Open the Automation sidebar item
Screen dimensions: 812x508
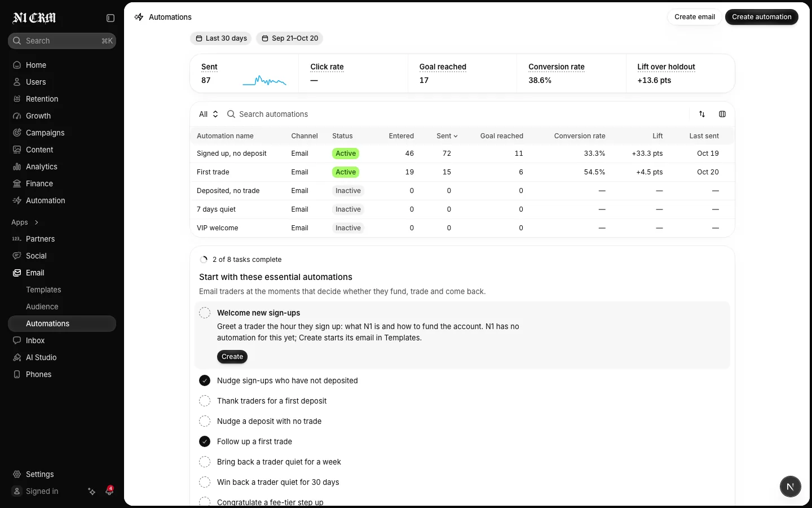(62, 200)
